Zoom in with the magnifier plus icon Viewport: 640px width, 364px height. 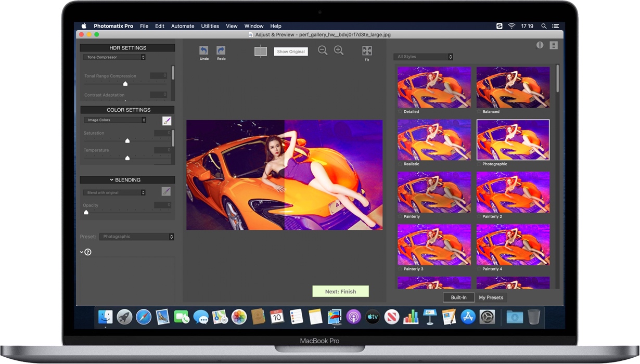click(x=339, y=50)
